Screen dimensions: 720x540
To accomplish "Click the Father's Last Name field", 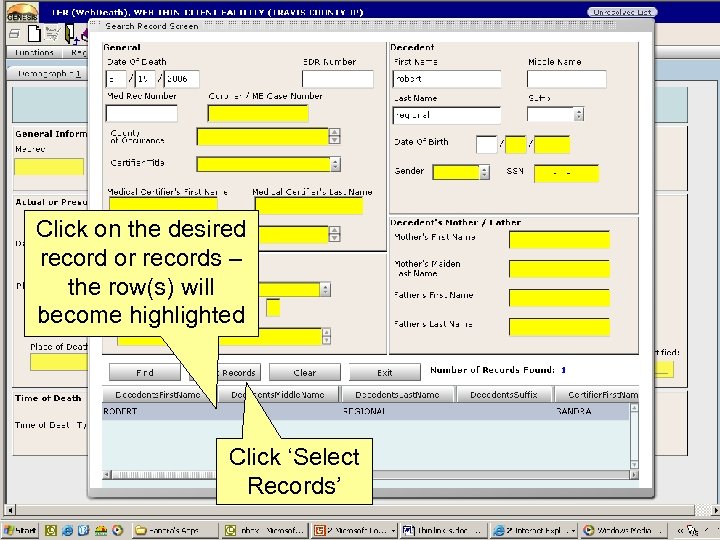I will click(559, 327).
